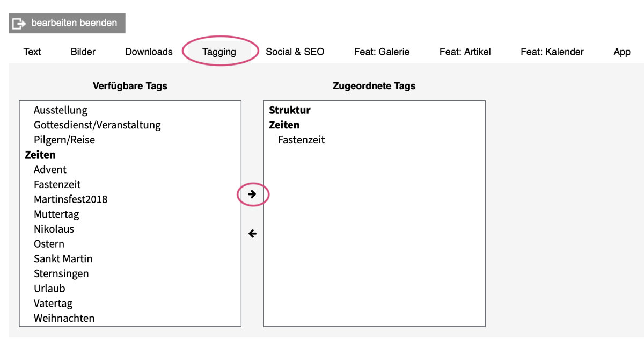
Task: Open the Social & SEO tab
Action: (295, 52)
